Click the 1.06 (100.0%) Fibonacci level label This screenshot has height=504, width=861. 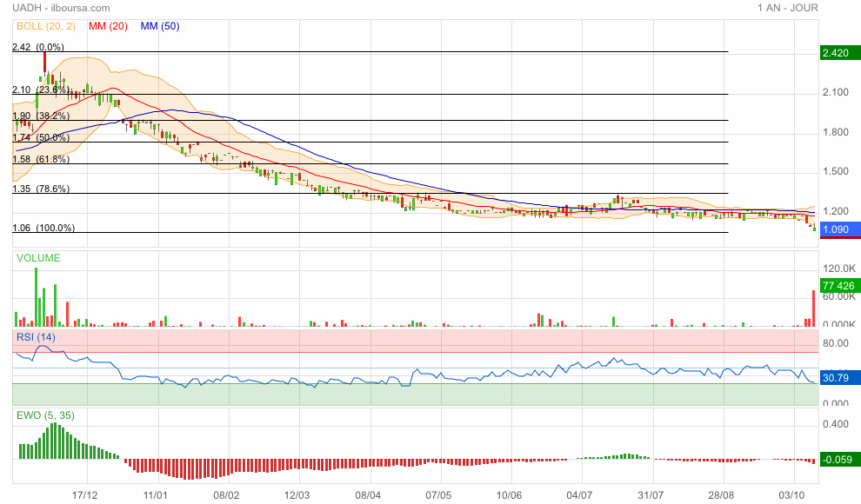[x=43, y=228]
